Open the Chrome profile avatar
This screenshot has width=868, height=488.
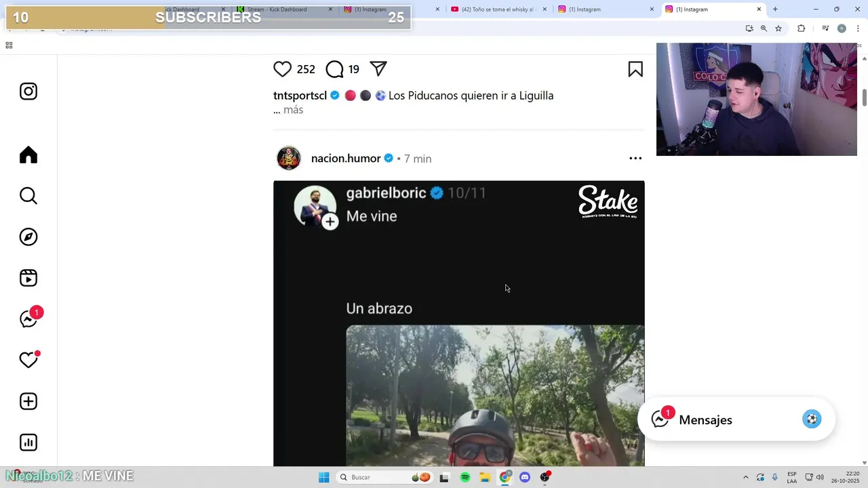point(842,28)
